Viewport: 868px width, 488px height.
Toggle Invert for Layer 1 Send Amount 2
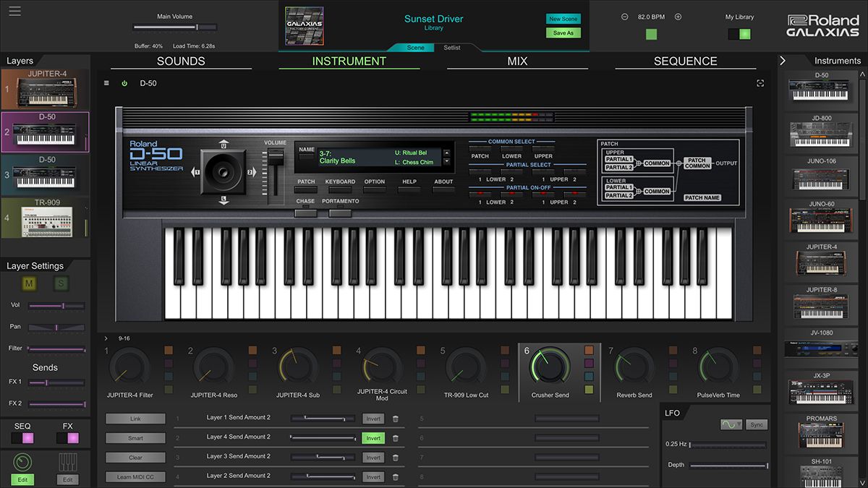[x=373, y=419]
